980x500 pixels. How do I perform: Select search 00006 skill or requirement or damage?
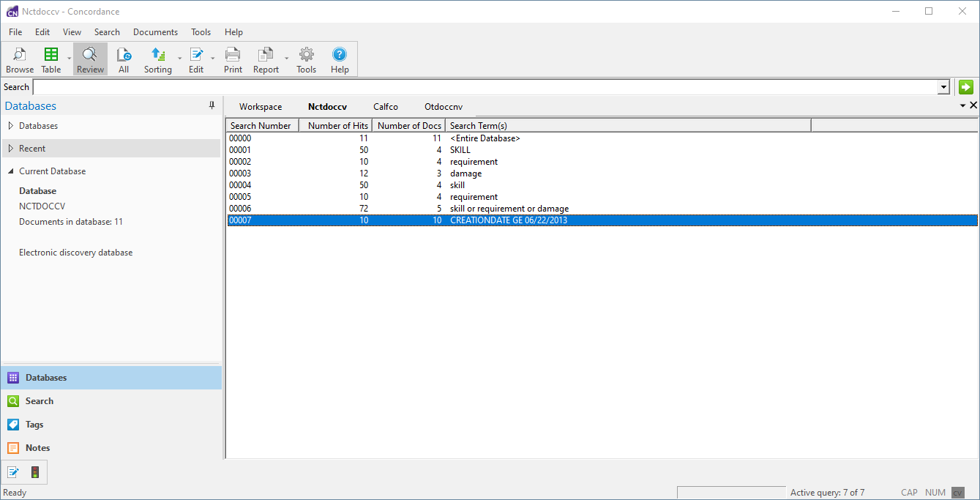click(602, 209)
